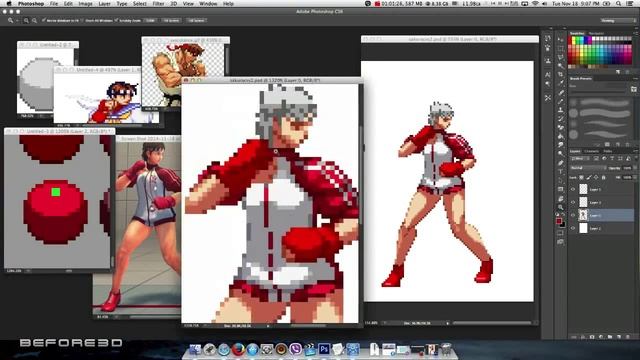Open the Layers panel flyout menu

[x=635, y=151]
